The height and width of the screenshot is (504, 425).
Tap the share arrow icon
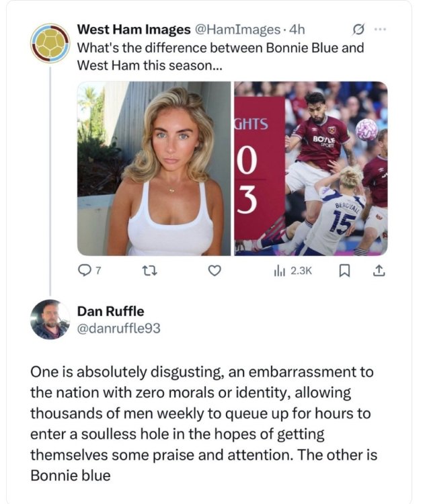tap(378, 270)
